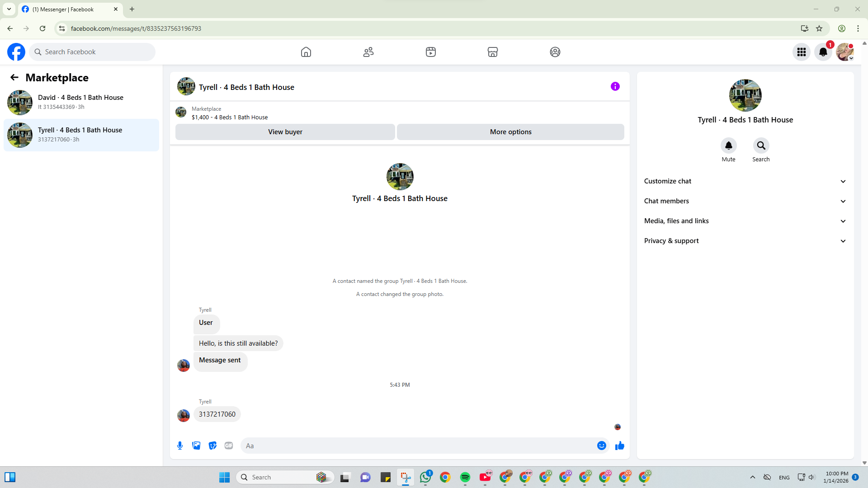Click the View buyer button
Viewport: 868px width, 488px height.
(285, 132)
